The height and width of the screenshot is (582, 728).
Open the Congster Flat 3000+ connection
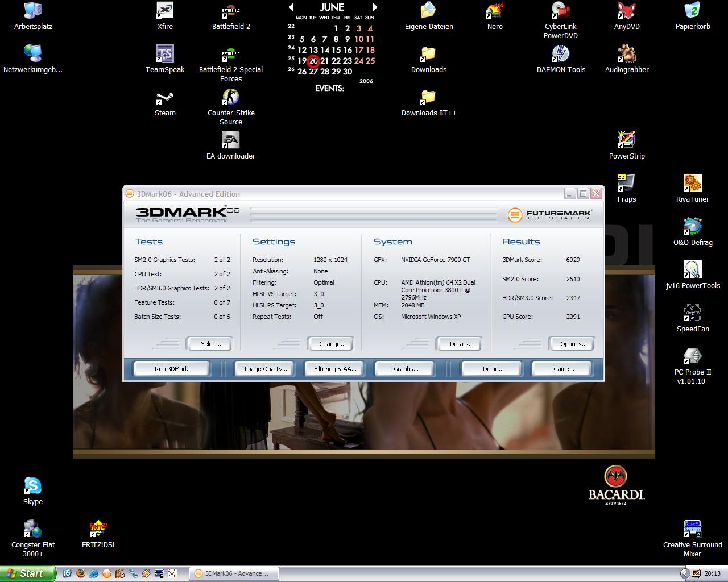coord(33,539)
